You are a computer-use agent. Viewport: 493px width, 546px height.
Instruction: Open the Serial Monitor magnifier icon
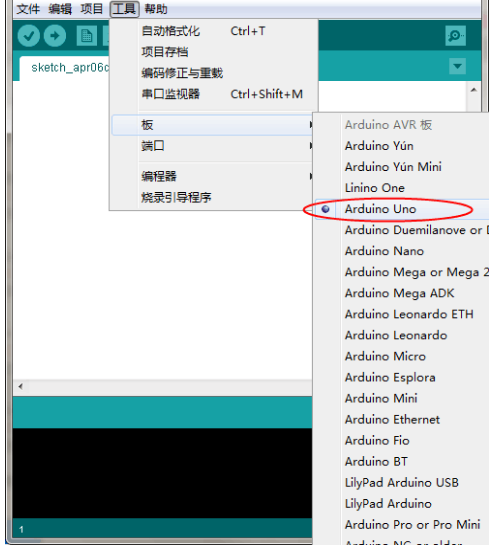(455, 36)
